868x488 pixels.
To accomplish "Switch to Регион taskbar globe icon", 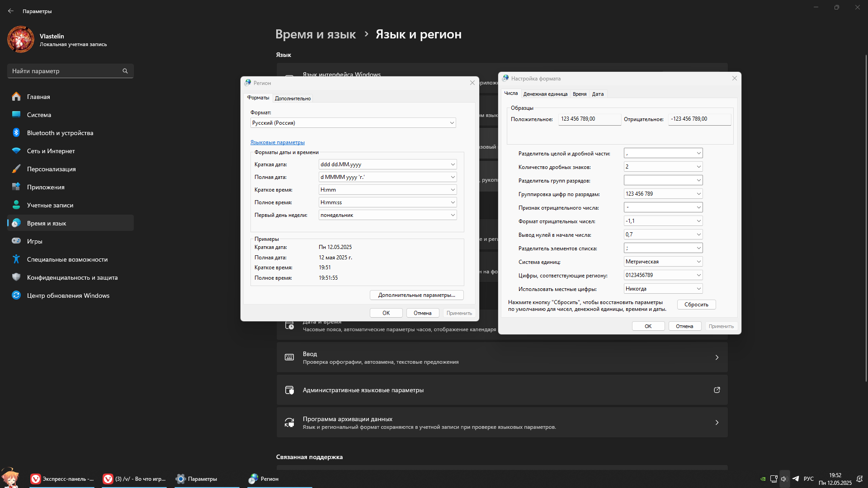I will point(253,479).
